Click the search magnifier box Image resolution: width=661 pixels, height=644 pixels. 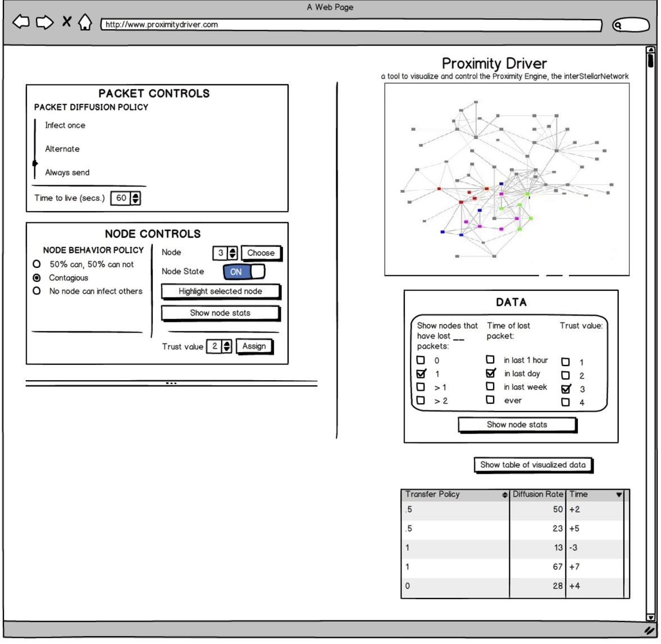[x=631, y=25]
